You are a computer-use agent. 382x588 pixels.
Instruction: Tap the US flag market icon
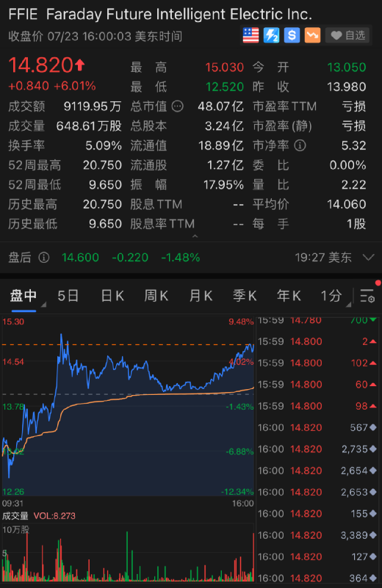251,35
